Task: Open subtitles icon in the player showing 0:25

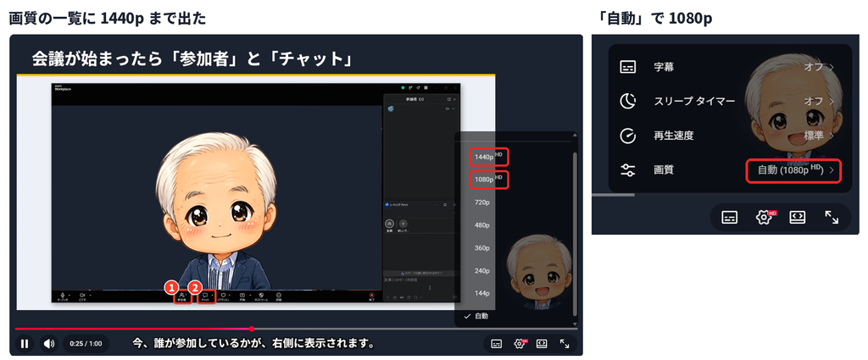Action: tap(497, 343)
